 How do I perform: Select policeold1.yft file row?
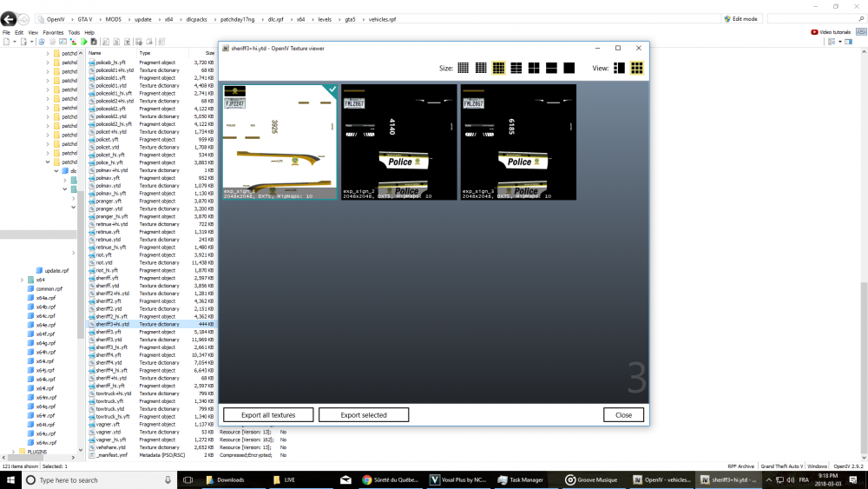click(x=151, y=78)
